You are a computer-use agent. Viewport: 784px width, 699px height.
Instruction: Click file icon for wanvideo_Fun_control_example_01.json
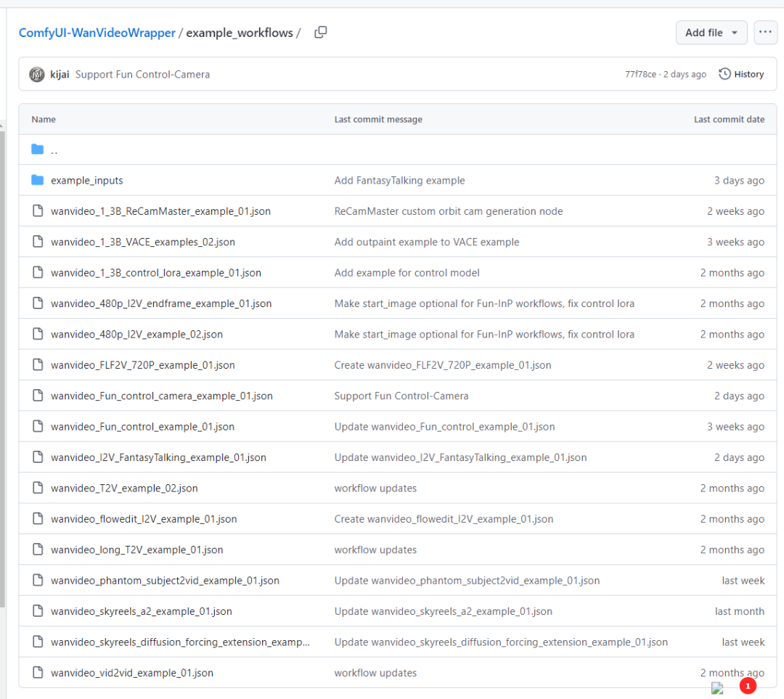[x=38, y=427]
